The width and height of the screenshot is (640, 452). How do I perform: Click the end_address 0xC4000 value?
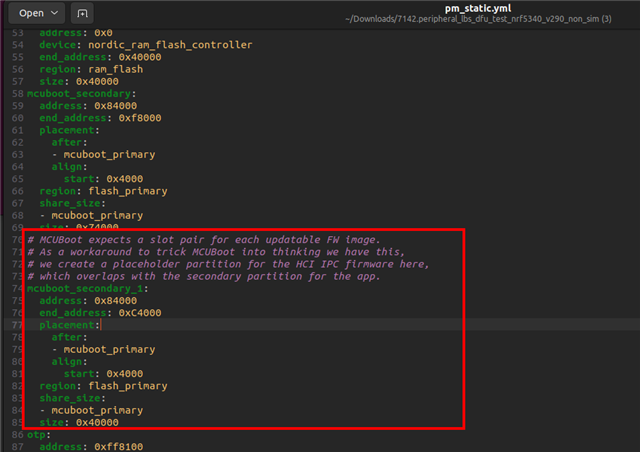(140, 313)
